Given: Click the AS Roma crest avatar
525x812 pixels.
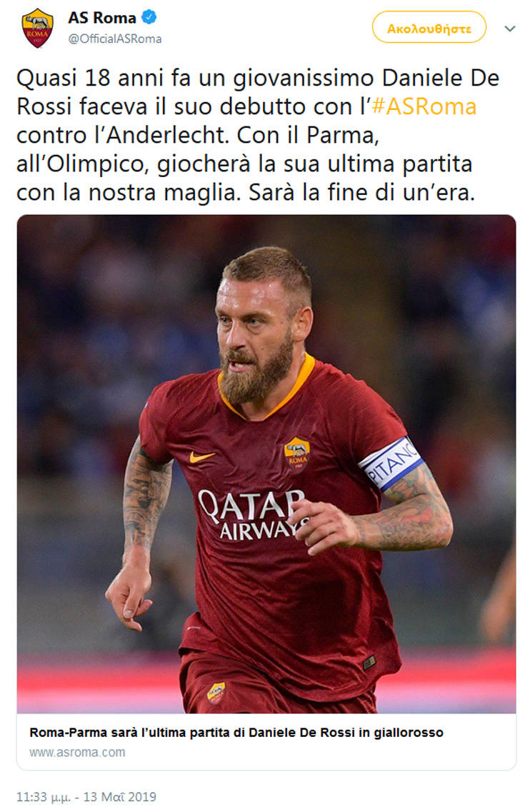Looking at the screenshot, I should click(x=37, y=28).
